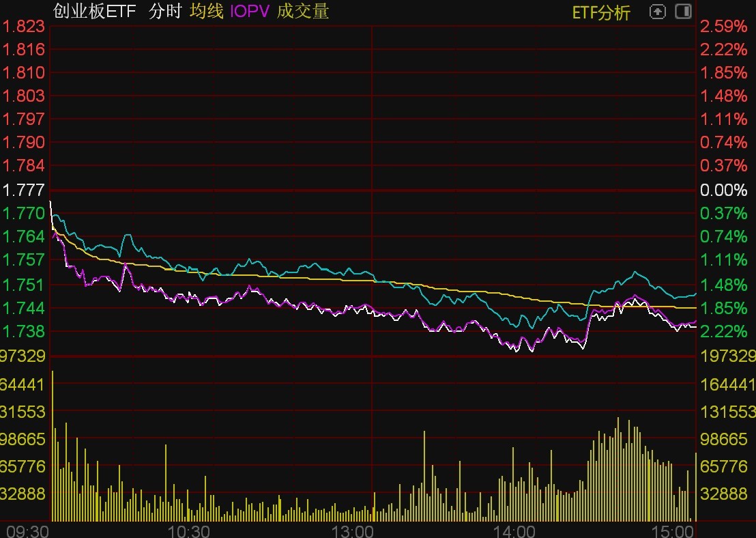756x538 pixels.
Task: Click the up-arrow overlay icon beside ETF分析
Action: coord(657,12)
